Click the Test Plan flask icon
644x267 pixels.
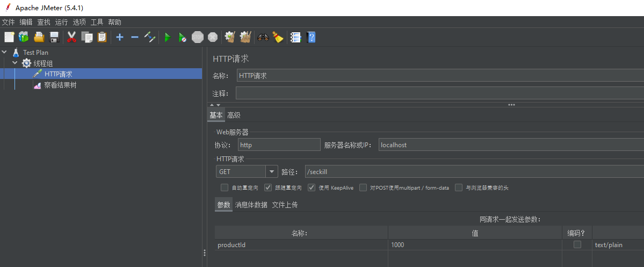click(x=16, y=52)
